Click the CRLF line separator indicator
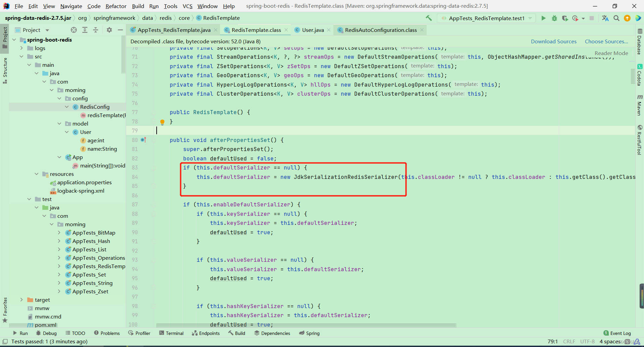The width and height of the screenshot is (644, 347). tap(569, 341)
